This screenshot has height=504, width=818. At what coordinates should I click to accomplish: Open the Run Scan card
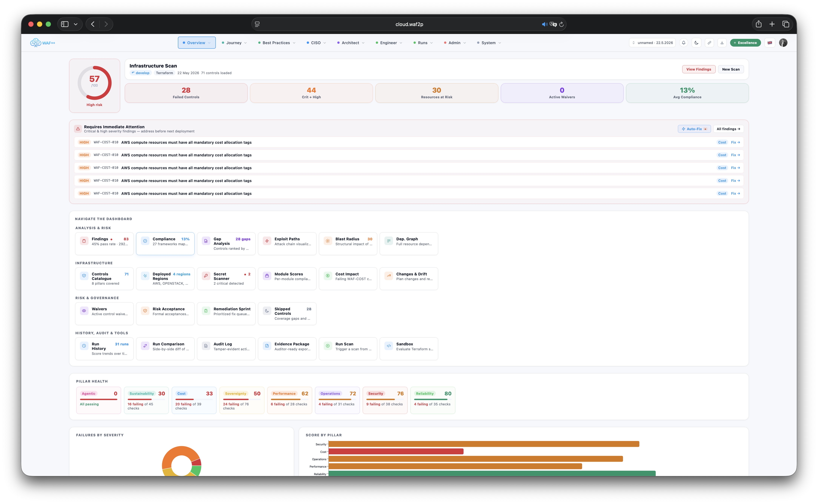[x=348, y=349]
